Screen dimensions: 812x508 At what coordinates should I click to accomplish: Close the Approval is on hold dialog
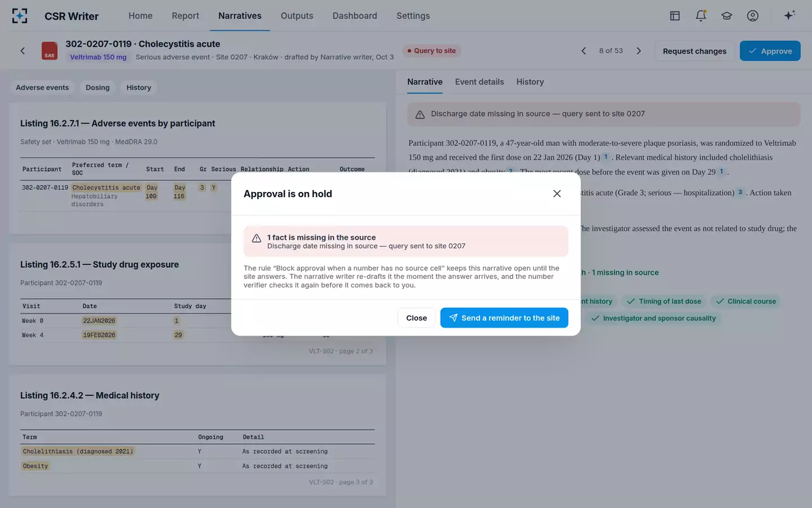tap(557, 194)
